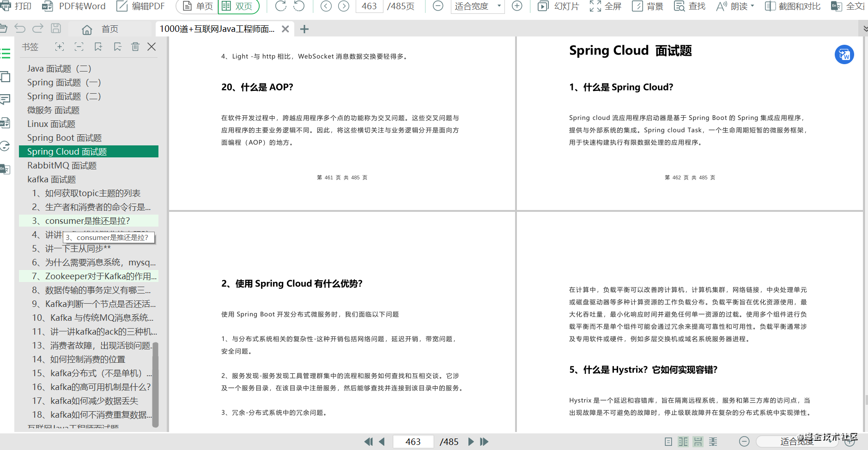Switch to 单页 single page view
The image size is (868, 450).
[x=198, y=6]
